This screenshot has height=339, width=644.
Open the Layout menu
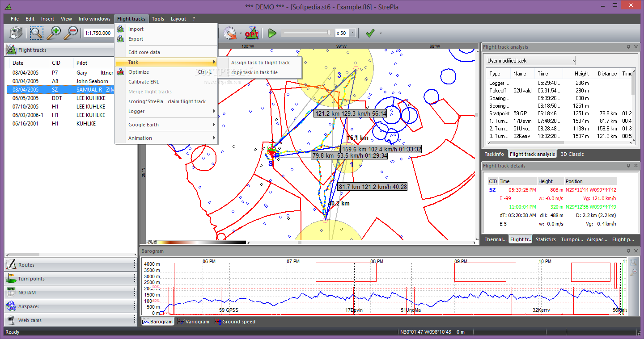point(178,19)
